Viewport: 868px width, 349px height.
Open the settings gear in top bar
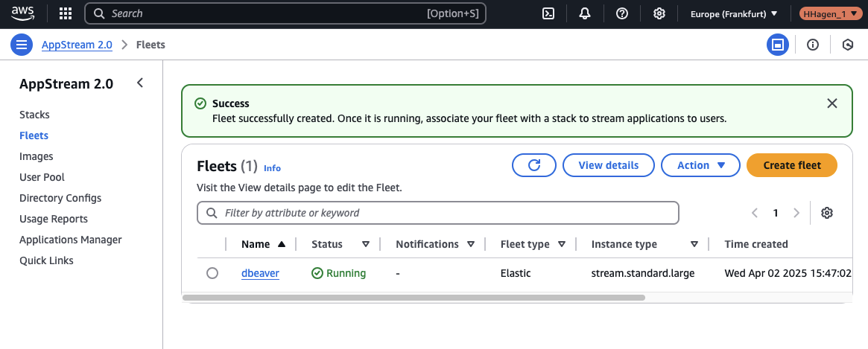click(659, 13)
